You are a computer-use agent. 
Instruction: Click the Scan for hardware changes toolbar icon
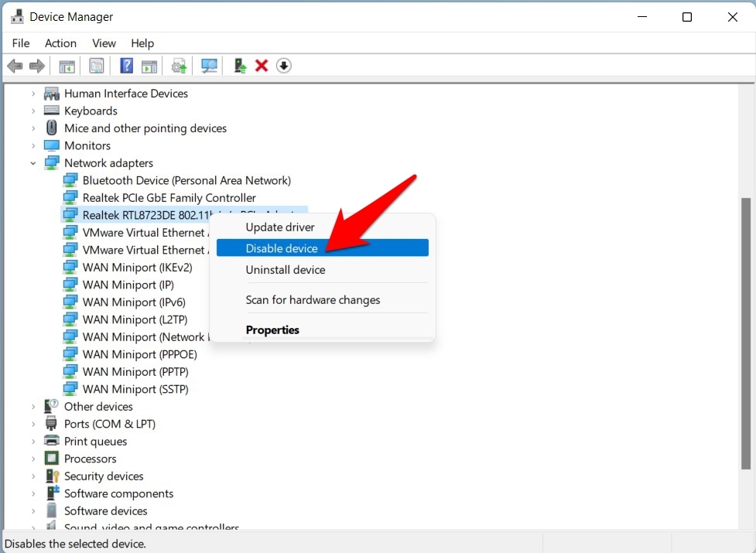(x=209, y=65)
